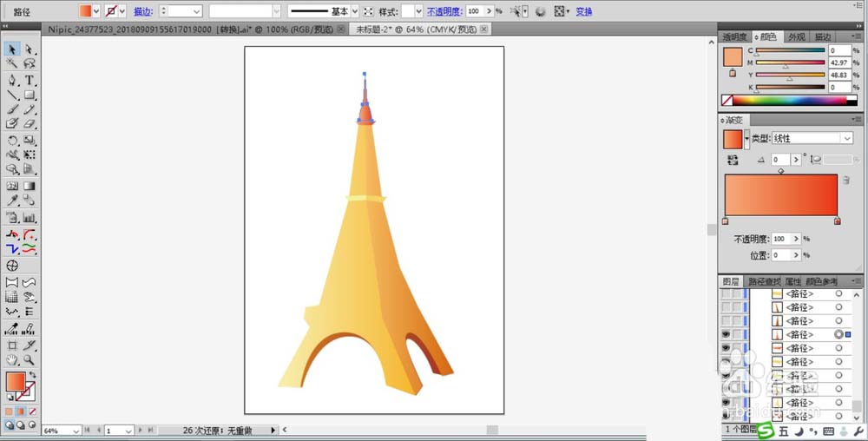Click the soft keyboard tray icon
The image size is (868, 441).
tap(829, 431)
